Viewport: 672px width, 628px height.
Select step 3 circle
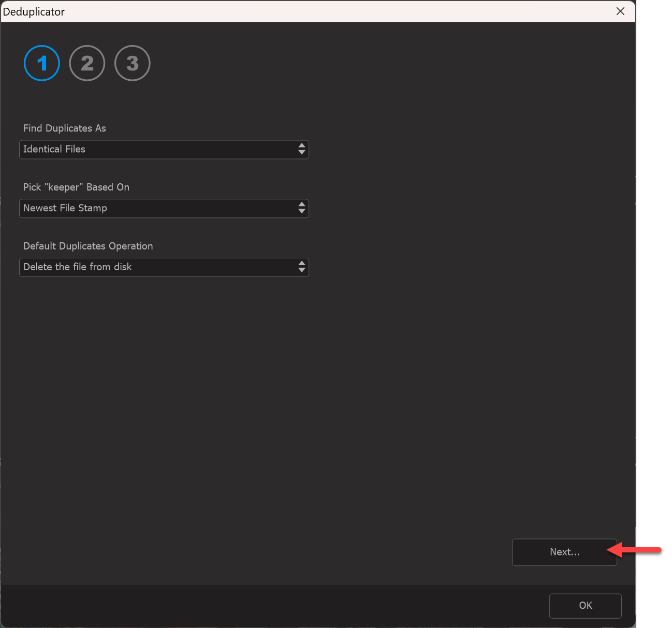[133, 63]
